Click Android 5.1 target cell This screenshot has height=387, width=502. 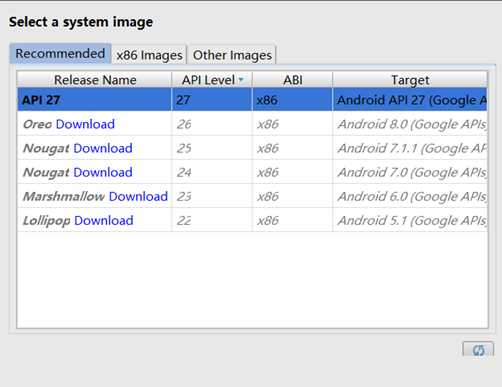pyautogui.click(x=410, y=220)
